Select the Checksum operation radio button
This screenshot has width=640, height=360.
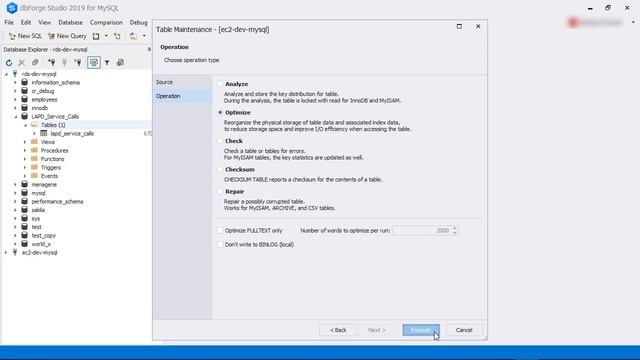pyautogui.click(x=220, y=169)
